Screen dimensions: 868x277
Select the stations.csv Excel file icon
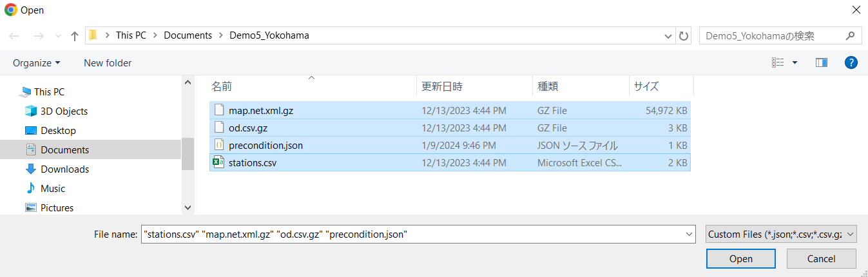click(x=218, y=163)
